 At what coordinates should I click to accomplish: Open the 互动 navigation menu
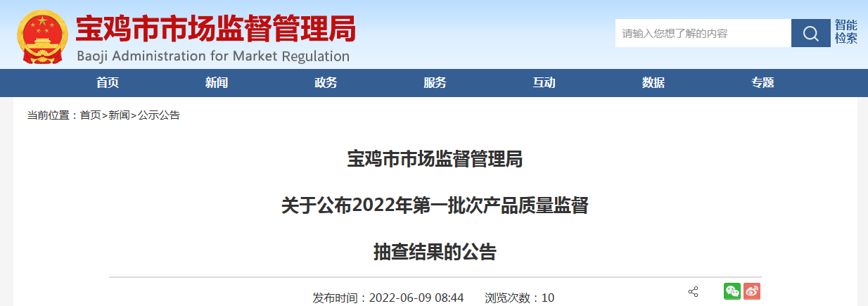[x=544, y=82]
